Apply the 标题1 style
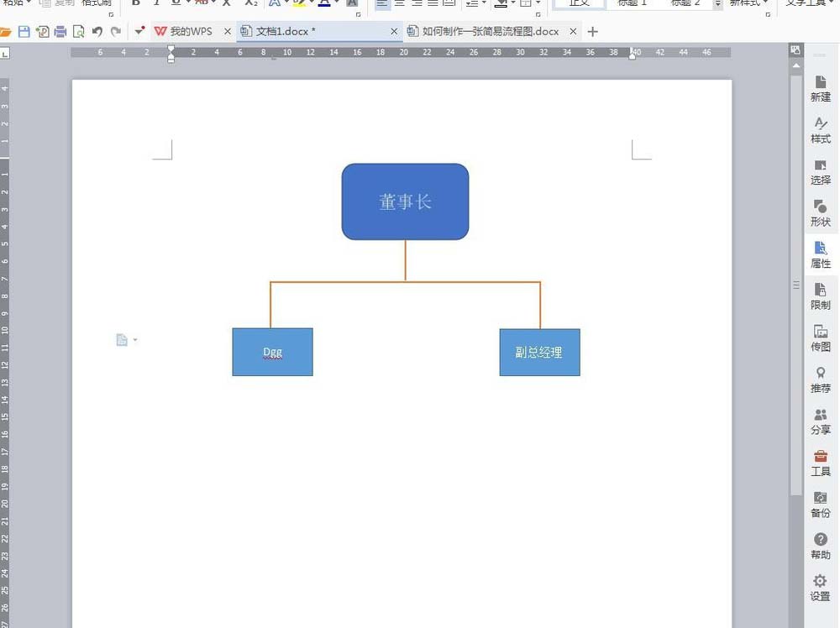Viewport: 840px width, 628px height. 632,3
